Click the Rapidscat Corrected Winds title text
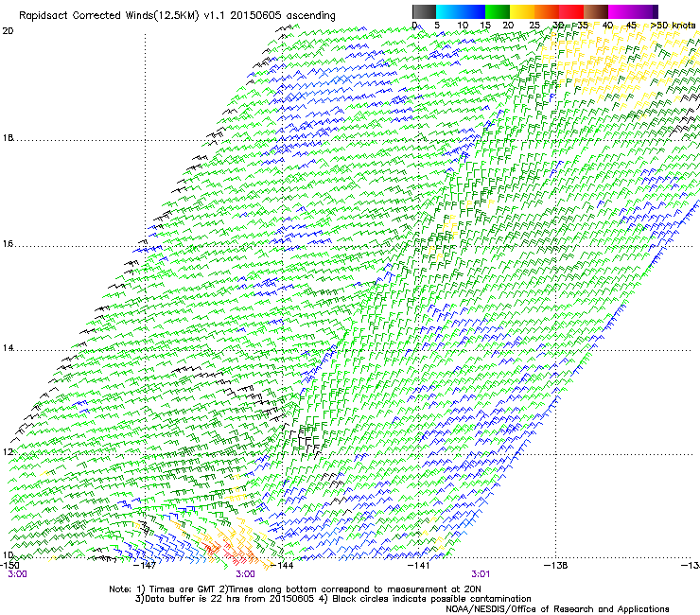This screenshot has width=700, height=615. pos(177,16)
